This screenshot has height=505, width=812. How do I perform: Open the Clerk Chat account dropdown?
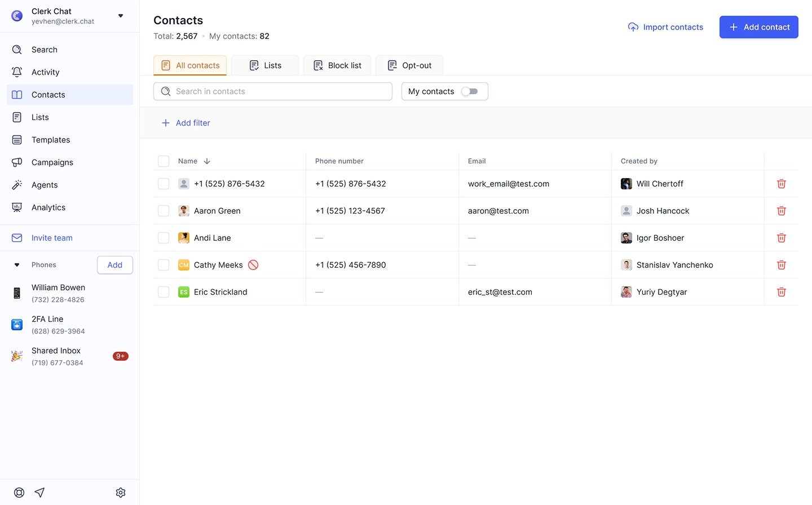point(121,16)
